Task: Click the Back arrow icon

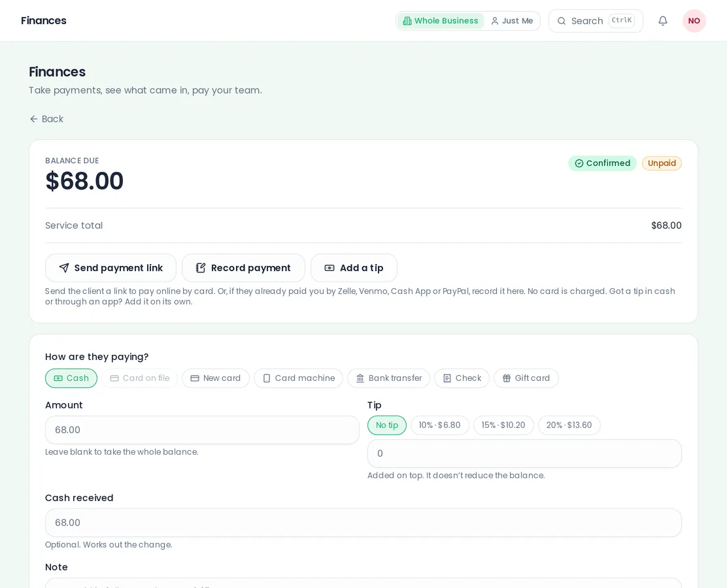Action: 33,119
